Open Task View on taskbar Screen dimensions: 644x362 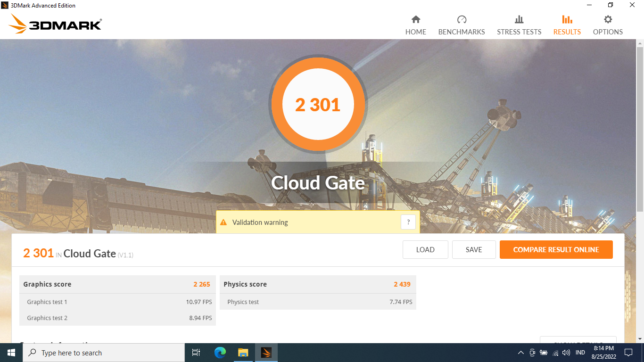[196, 353]
